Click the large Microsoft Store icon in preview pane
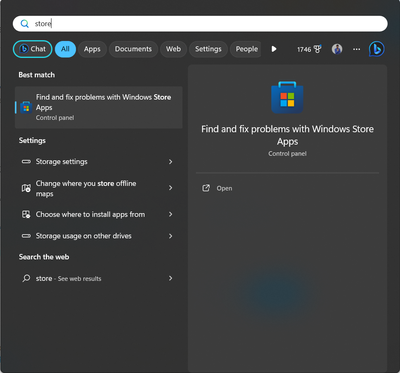This screenshot has height=373, width=400. click(287, 97)
